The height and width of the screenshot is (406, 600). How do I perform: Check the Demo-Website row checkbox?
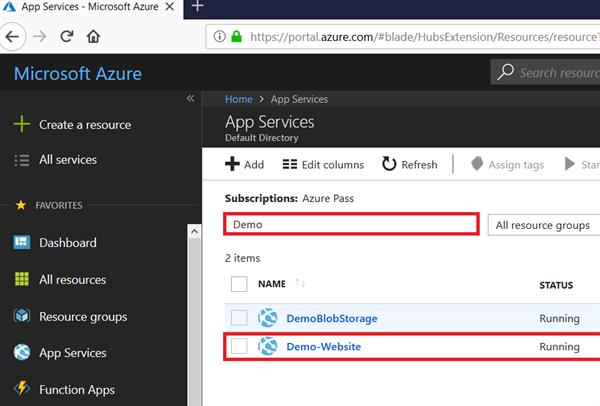[x=239, y=347]
